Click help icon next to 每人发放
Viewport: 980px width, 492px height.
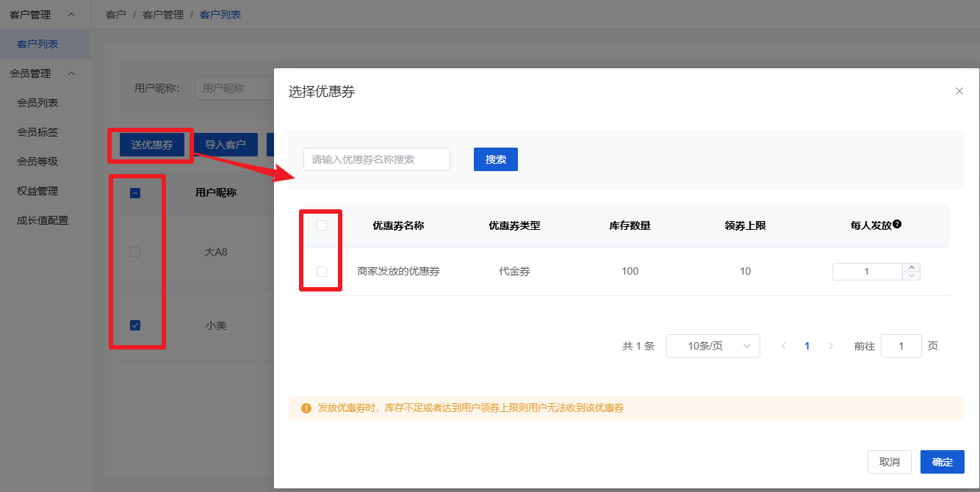(897, 225)
